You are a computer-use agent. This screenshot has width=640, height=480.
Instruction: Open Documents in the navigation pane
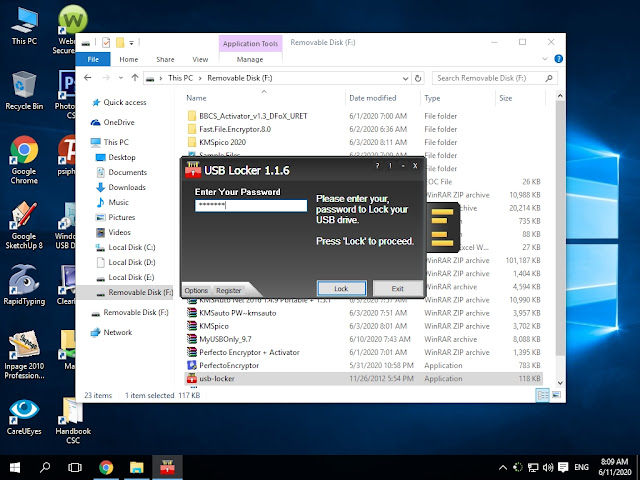127,173
